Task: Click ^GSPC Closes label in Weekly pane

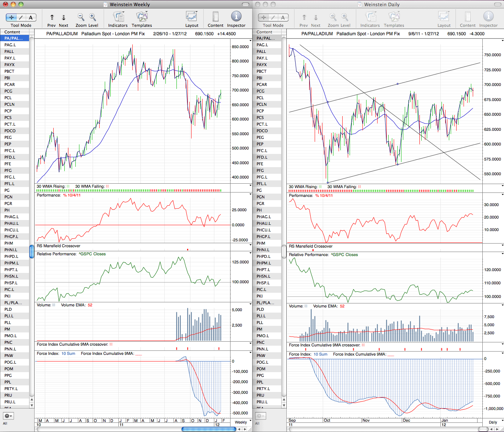Action: [92, 254]
